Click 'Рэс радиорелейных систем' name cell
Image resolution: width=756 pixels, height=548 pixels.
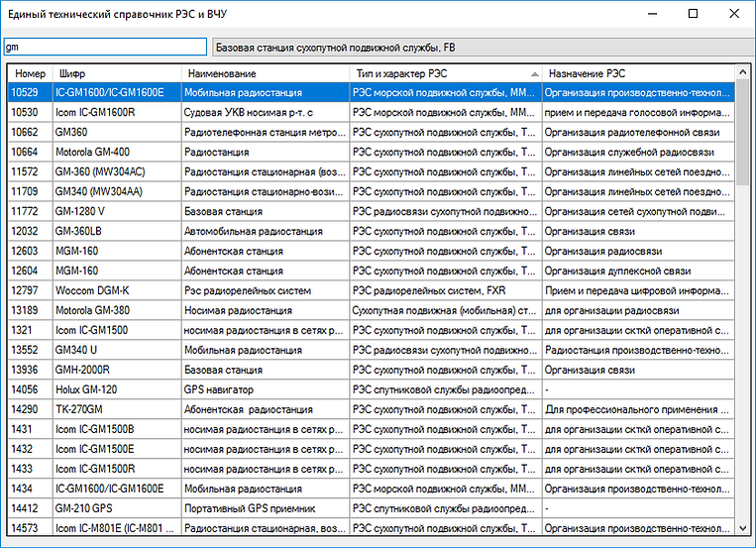266,290
